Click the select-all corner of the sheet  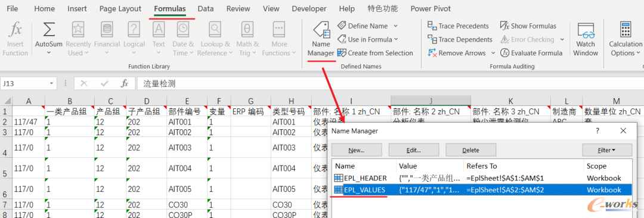[x=6, y=101]
